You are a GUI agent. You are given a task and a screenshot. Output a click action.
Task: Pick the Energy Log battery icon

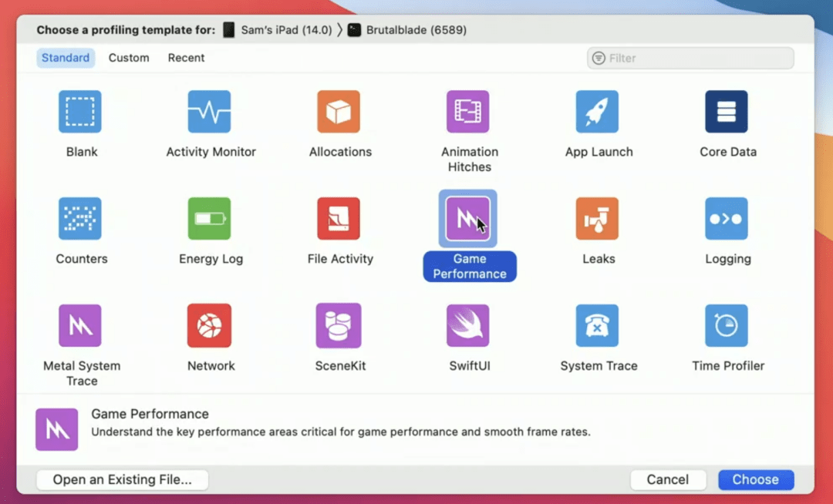click(209, 219)
